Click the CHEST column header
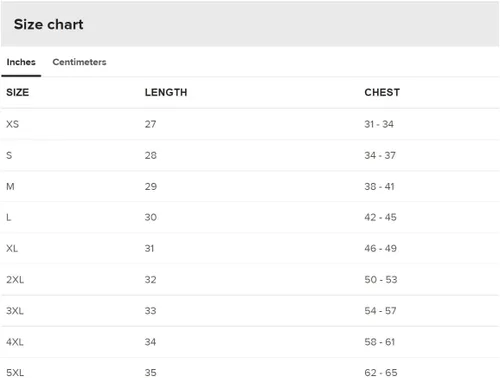The image size is (500, 378). (382, 92)
